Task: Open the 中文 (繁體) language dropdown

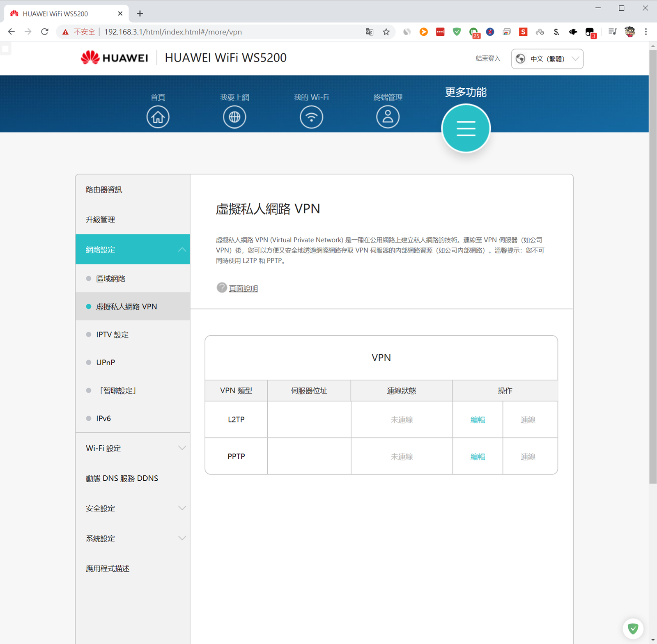Action: pyautogui.click(x=547, y=59)
